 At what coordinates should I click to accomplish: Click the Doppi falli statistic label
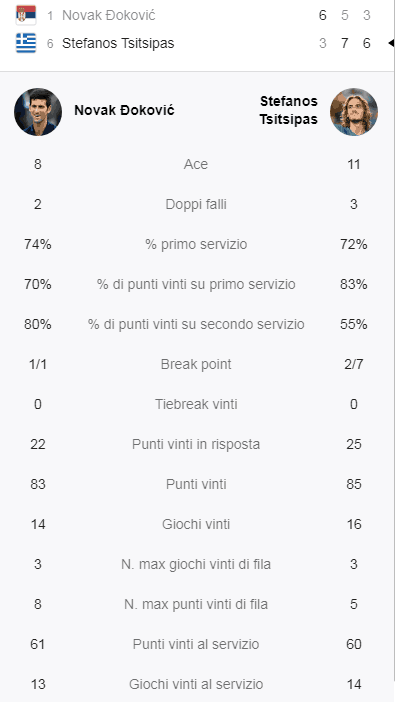(x=196, y=204)
